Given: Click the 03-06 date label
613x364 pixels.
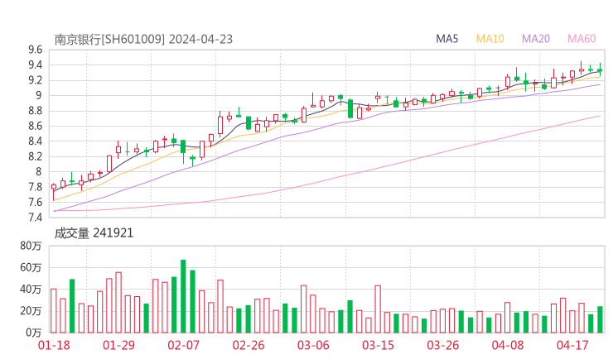Looking at the screenshot, I should click(x=313, y=345).
